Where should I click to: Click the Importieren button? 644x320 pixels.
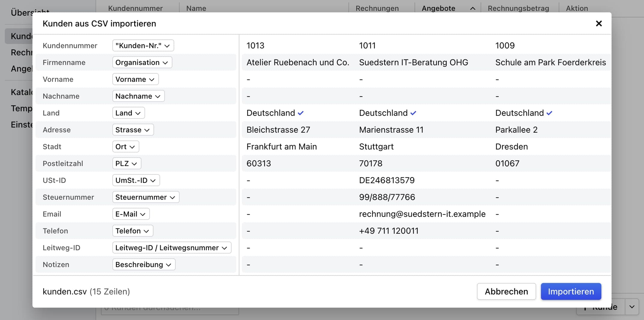coord(571,291)
